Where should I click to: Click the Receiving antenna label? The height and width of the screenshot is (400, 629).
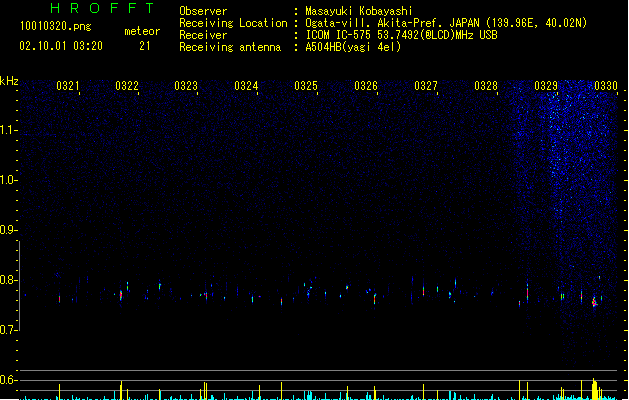tap(230, 47)
